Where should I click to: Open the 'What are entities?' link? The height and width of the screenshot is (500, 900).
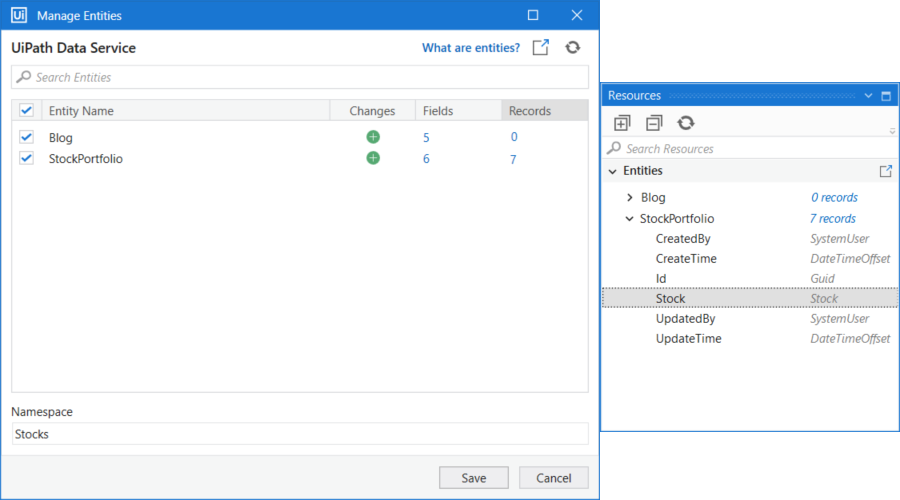[471, 48]
